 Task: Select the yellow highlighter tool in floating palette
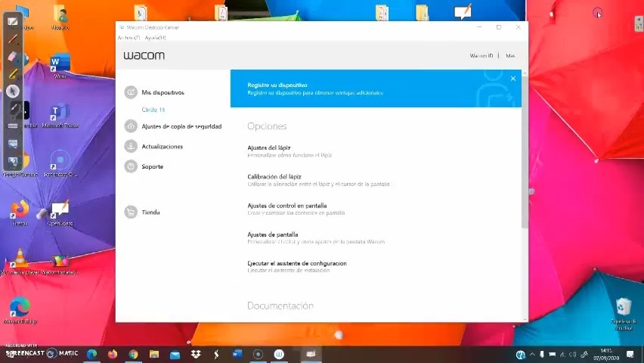click(13, 74)
